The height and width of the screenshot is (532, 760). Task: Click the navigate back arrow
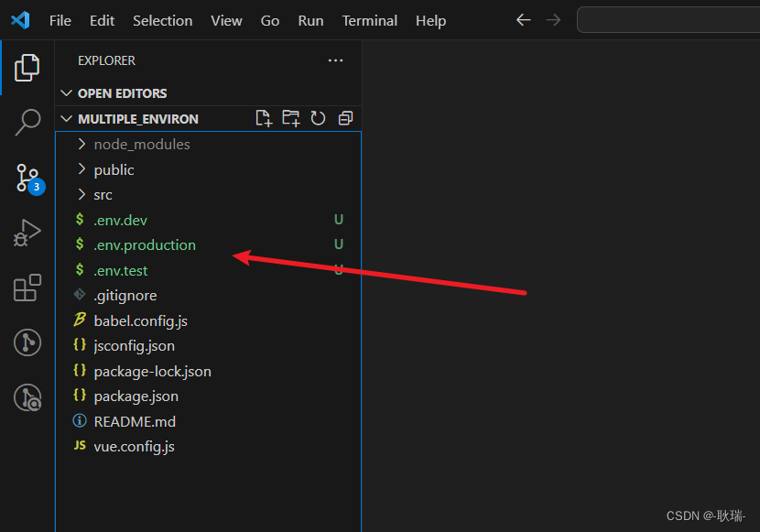tap(523, 19)
